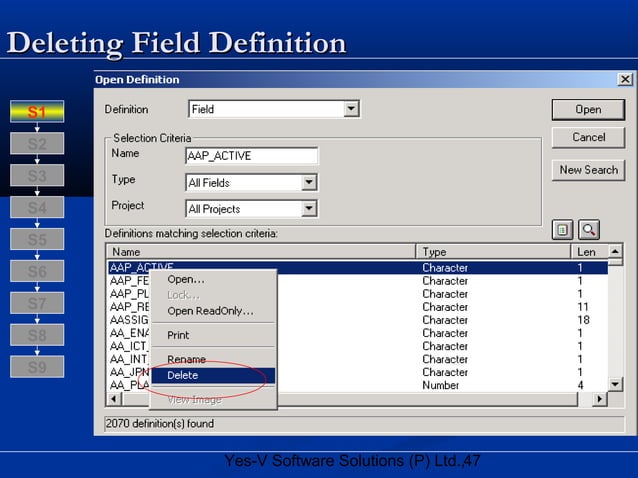This screenshot has width=638, height=478.
Task: Click the New Search button
Action: pyautogui.click(x=588, y=170)
